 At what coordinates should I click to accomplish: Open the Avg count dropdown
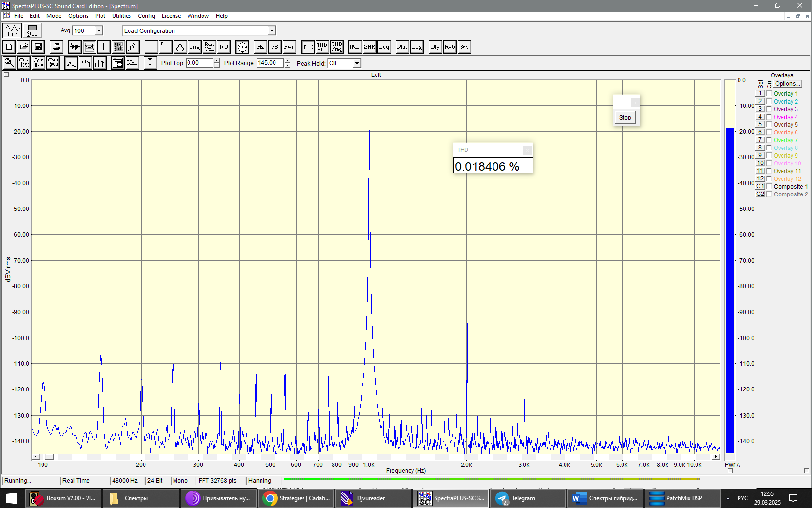(x=99, y=31)
